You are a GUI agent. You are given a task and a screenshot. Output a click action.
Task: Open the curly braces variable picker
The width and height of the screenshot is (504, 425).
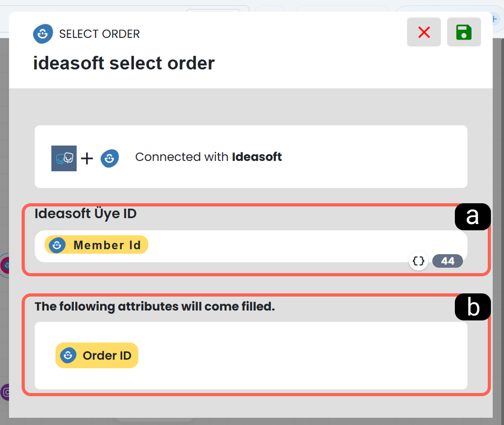point(418,261)
